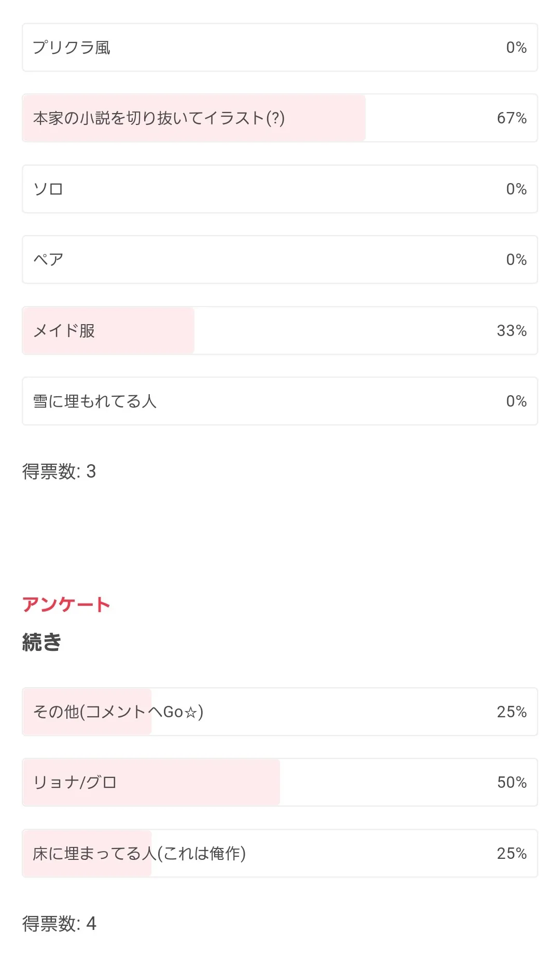Tap the 0% value beside プリクラ風
Viewport: 560px width, 960px height.
pyautogui.click(x=516, y=47)
